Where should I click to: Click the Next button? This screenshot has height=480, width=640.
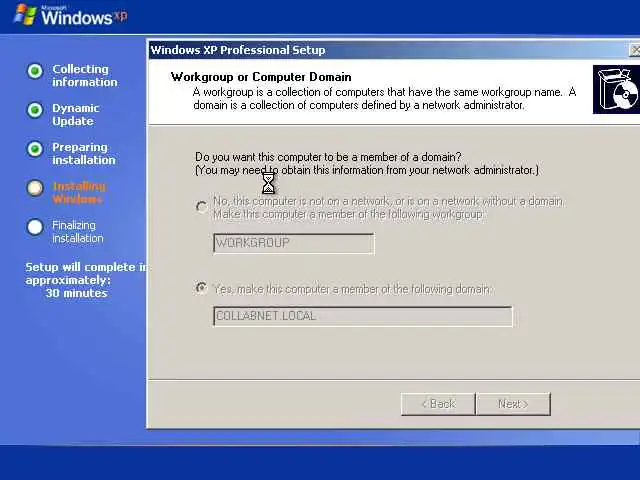tap(513, 404)
